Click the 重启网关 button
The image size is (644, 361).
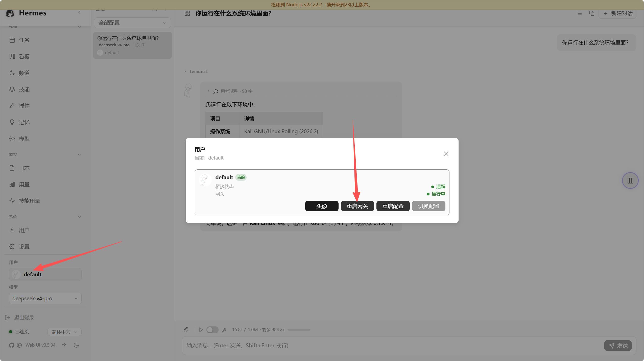click(357, 206)
